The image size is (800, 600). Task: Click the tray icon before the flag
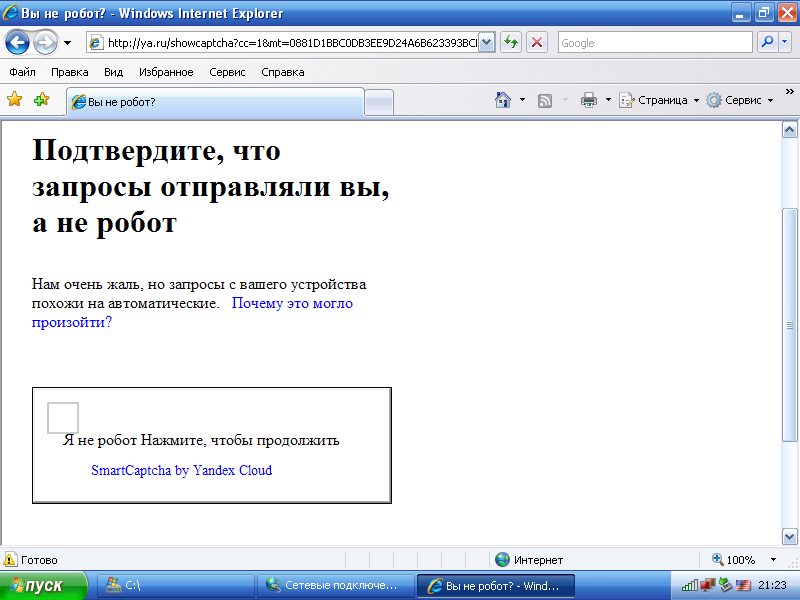725,585
